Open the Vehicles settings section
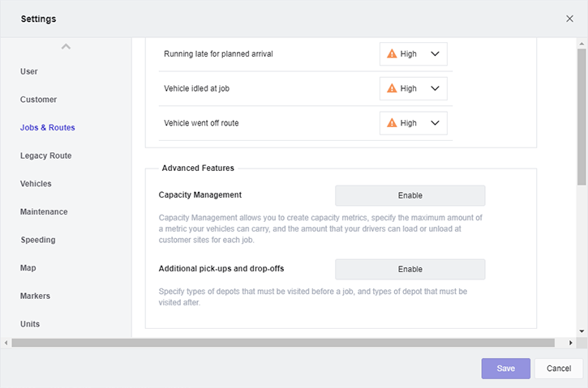This screenshot has width=588, height=388. point(36,184)
